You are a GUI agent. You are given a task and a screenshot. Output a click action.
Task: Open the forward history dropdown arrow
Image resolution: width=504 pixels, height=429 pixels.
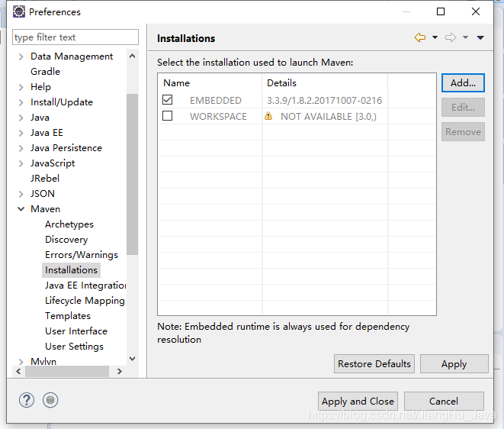465,37
